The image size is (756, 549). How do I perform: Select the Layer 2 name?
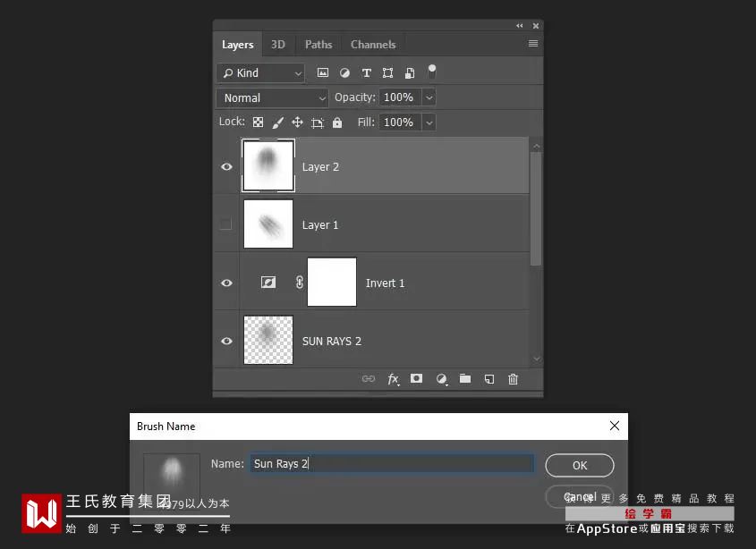(320, 167)
